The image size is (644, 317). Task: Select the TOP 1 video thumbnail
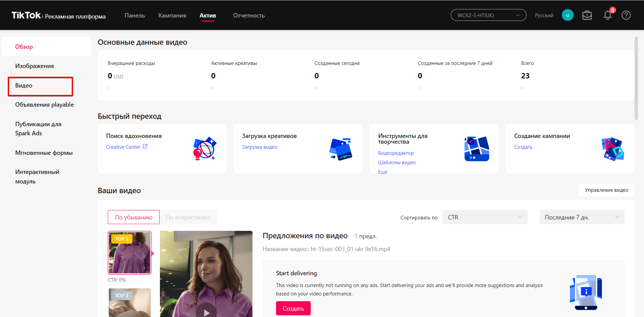[x=130, y=253]
